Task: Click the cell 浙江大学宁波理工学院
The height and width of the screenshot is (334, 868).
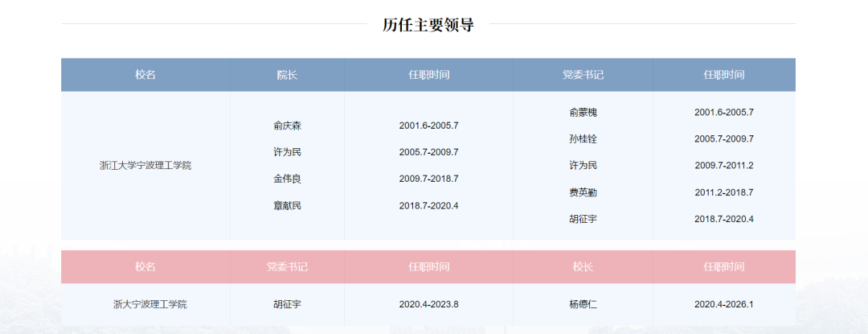Action: click(x=145, y=166)
